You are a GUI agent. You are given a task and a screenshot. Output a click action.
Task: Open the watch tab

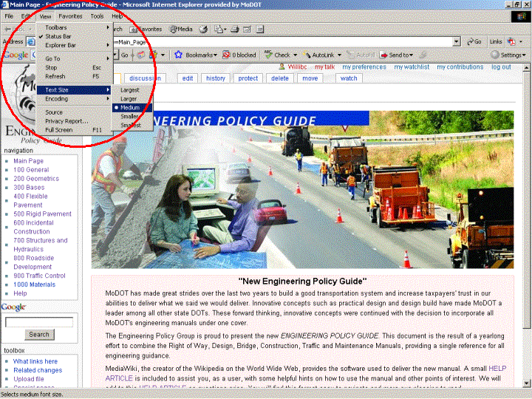(x=349, y=78)
